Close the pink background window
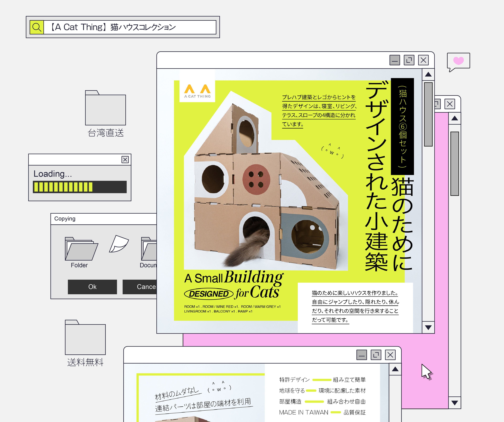 pyautogui.click(x=450, y=104)
